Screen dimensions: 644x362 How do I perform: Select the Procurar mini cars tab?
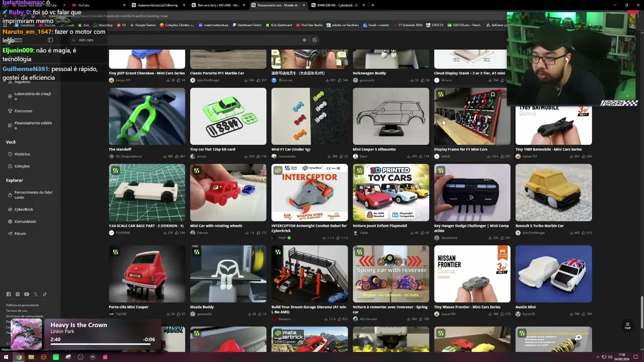pos(279,5)
